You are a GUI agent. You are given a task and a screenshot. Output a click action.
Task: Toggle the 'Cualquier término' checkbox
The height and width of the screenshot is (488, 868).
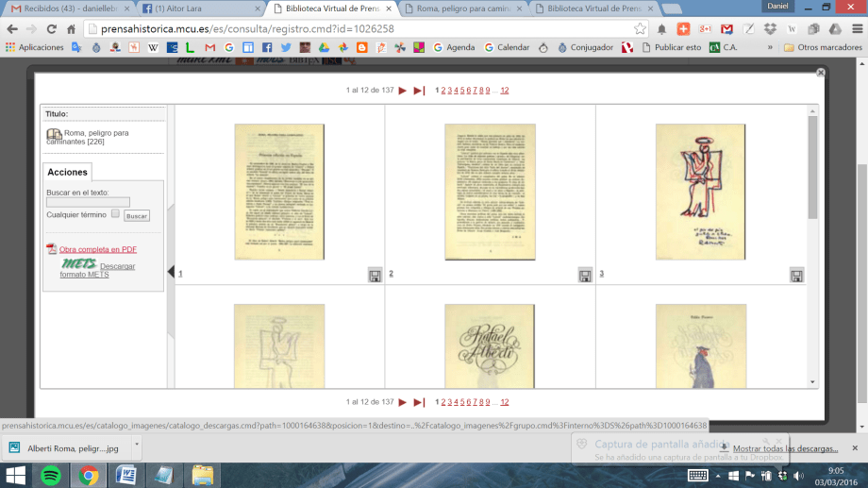point(115,213)
